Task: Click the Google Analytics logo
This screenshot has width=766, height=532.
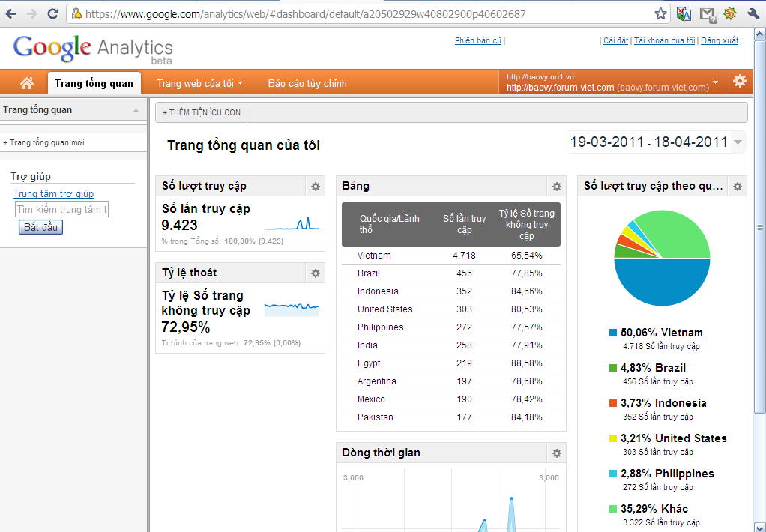Action: point(93,49)
